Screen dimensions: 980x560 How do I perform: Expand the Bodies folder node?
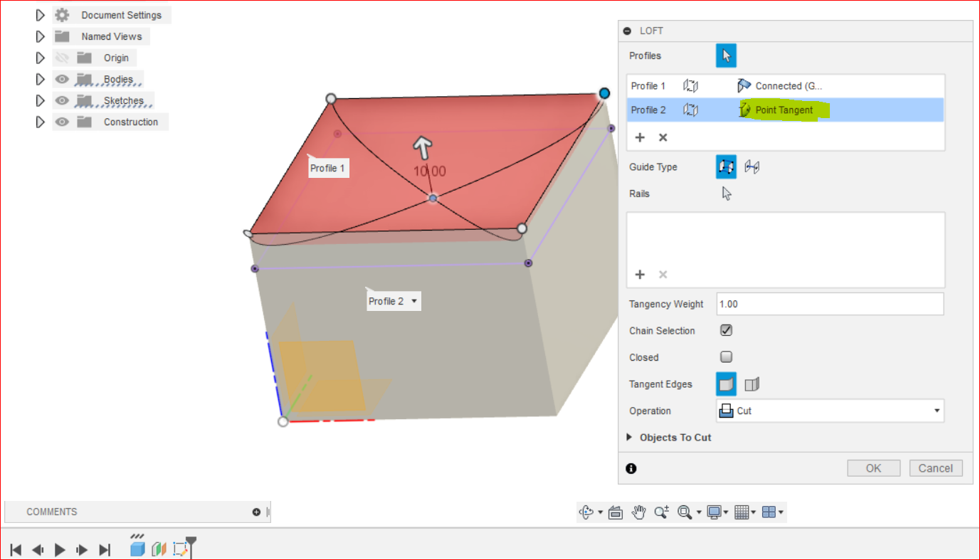click(41, 79)
